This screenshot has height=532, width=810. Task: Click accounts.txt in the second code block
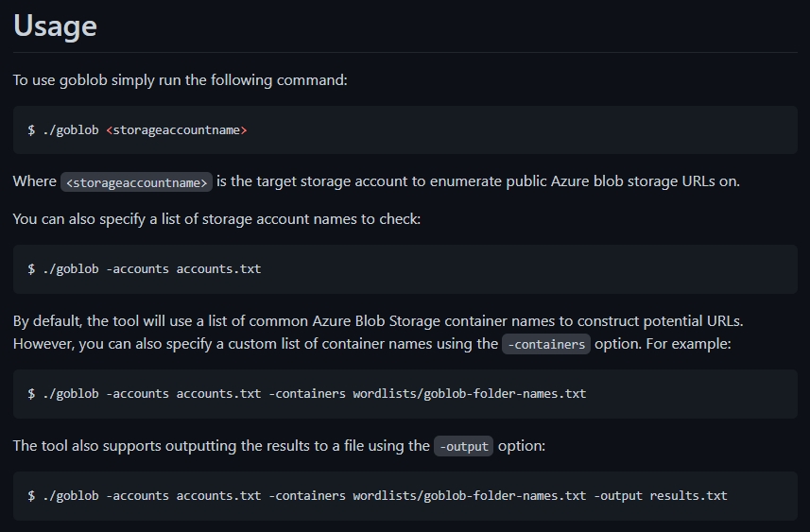click(218, 269)
